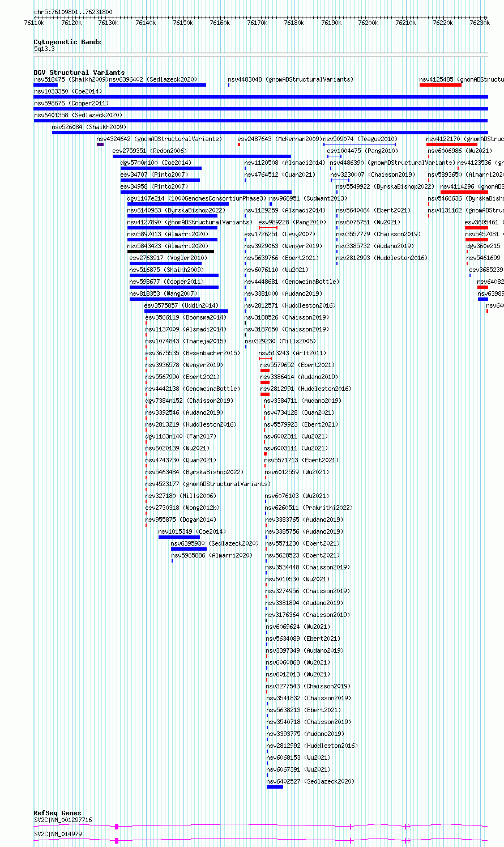Image resolution: width=504 pixels, height=847 pixels.
Task: Click the red bar under nsv5579652 (Ebert2021)
Action: point(264,371)
